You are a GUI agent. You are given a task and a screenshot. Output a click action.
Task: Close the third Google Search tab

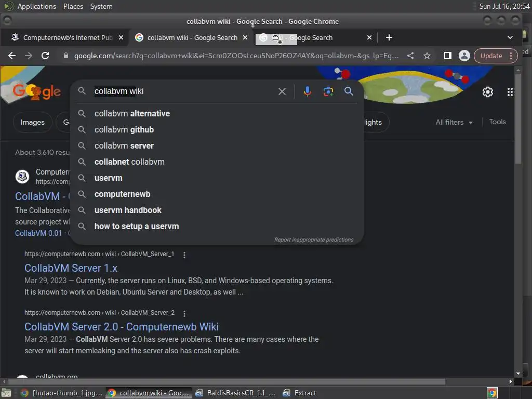pyautogui.click(x=369, y=37)
